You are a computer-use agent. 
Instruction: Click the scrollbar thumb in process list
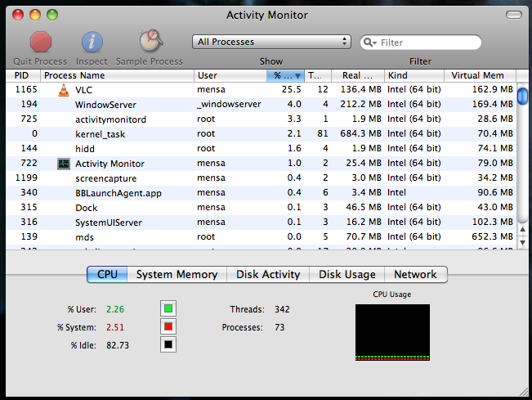click(522, 96)
